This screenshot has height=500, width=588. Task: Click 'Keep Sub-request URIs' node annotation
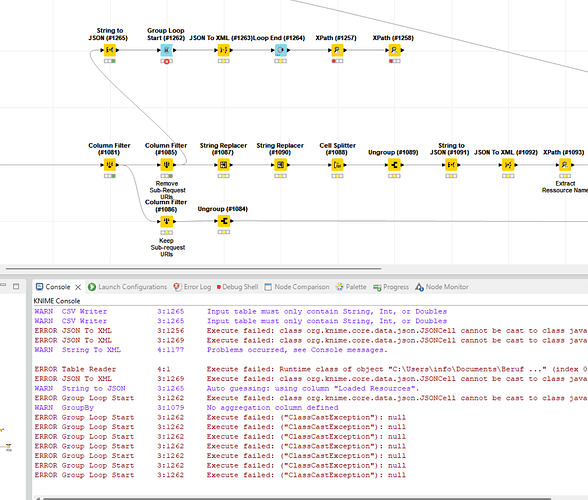pyautogui.click(x=167, y=248)
